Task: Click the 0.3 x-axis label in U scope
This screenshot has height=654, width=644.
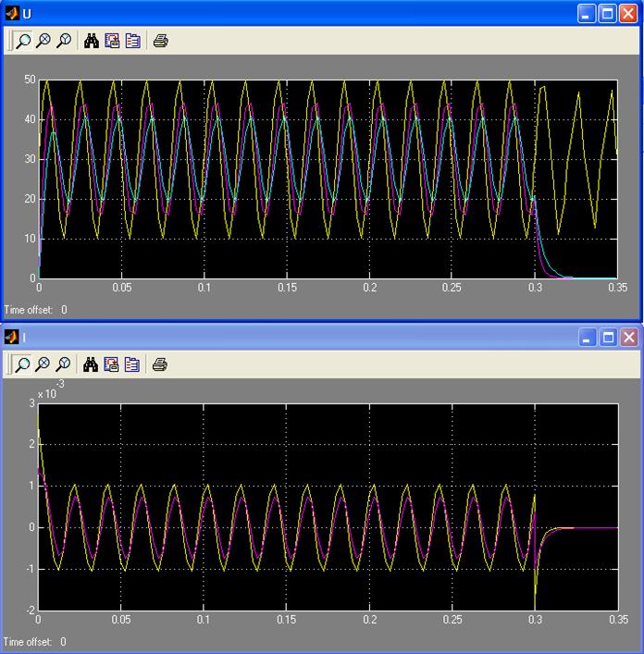Action: click(535, 288)
